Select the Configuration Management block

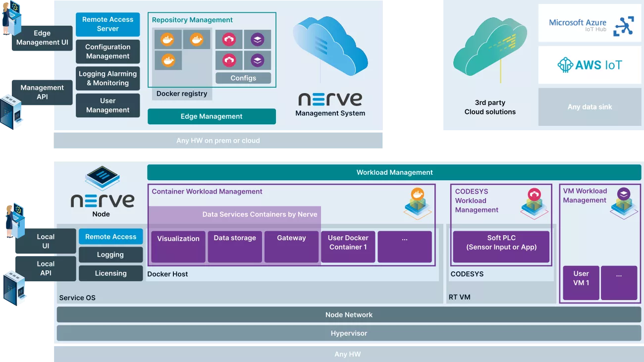107,52
